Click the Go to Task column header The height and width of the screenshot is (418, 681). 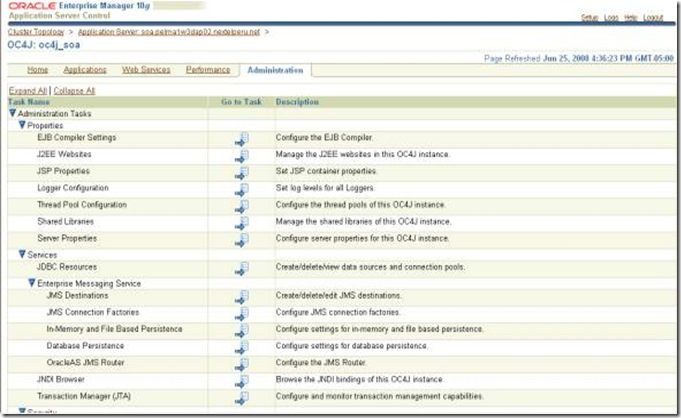(241, 102)
